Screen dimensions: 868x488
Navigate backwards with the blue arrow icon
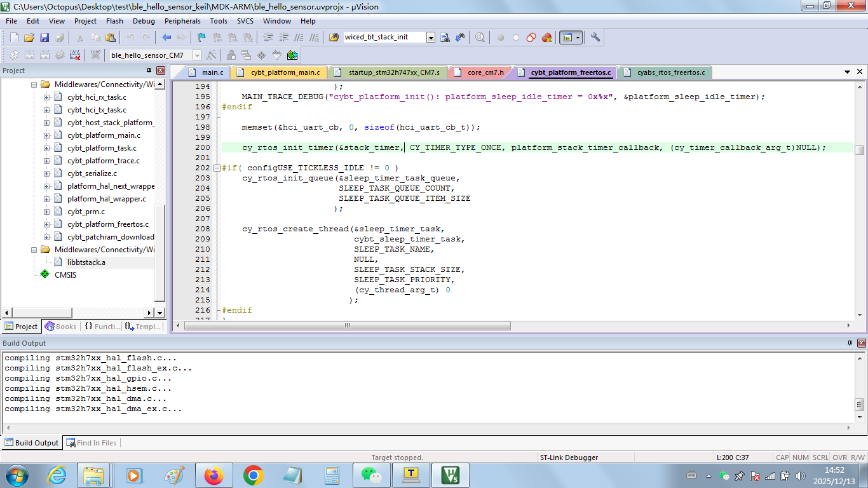tap(166, 37)
